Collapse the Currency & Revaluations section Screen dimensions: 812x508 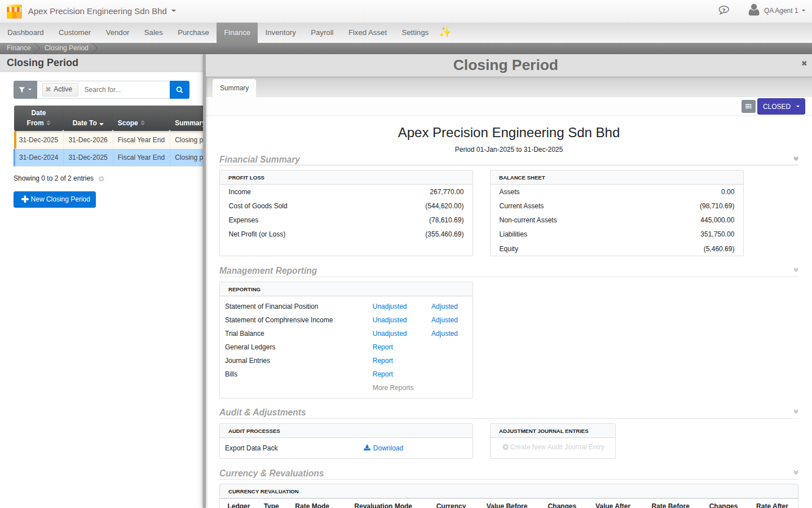coord(796,472)
